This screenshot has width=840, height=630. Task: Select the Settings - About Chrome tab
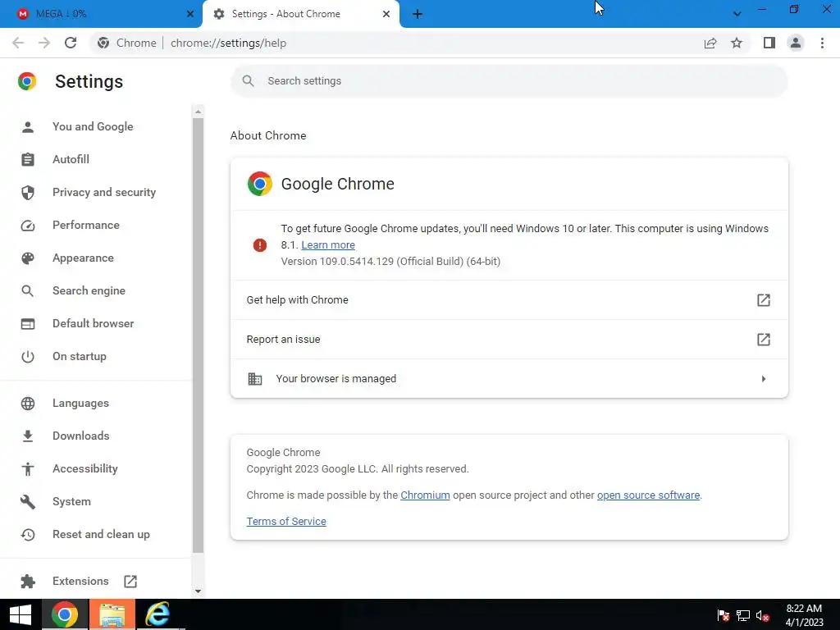tap(300, 14)
